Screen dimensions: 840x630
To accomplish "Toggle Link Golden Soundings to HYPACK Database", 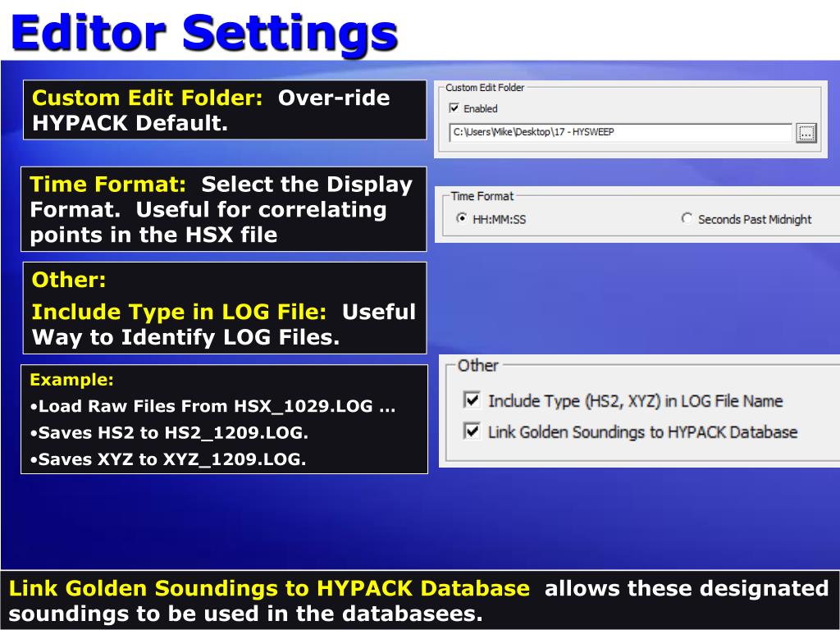I will click(x=472, y=431).
